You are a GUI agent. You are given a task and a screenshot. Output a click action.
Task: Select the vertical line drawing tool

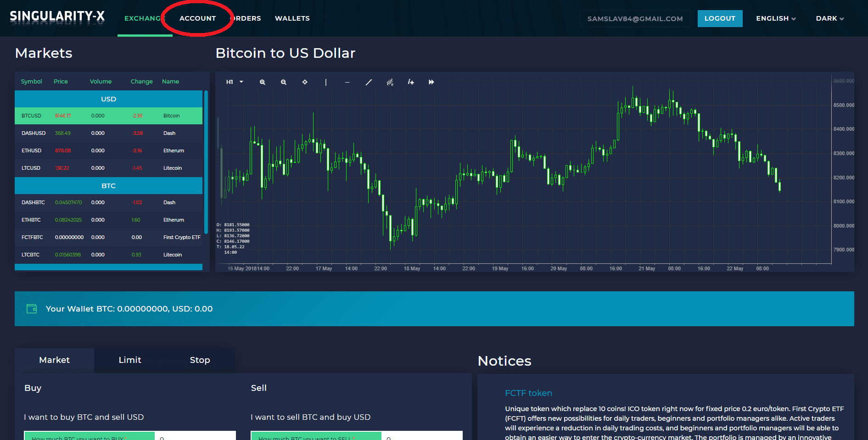[x=326, y=82]
